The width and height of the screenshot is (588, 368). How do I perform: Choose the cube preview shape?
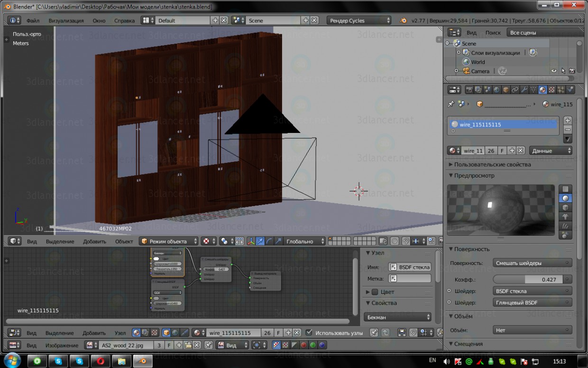click(x=565, y=208)
